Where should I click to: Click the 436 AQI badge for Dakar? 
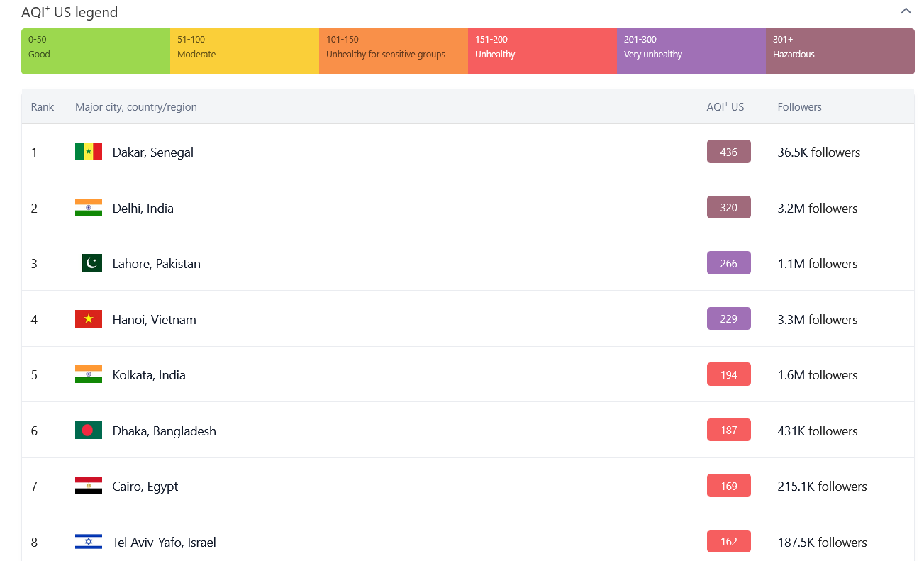tap(729, 152)
